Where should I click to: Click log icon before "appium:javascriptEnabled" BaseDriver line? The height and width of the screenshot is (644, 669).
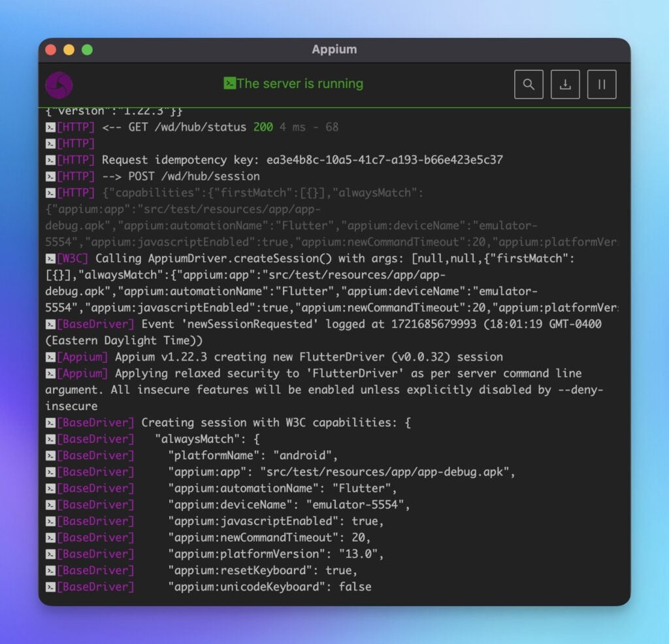[x=50, y=521]
